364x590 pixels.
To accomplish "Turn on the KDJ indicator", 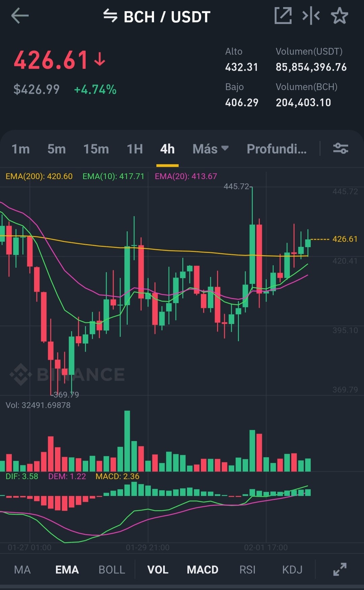I will point(292,570).
